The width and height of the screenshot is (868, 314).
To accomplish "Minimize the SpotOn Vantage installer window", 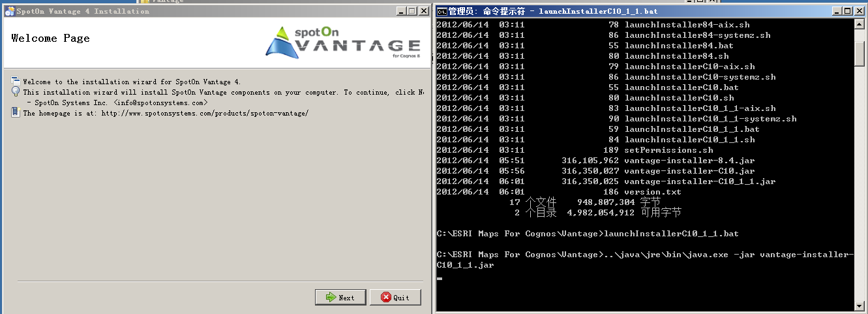I will pyautogui.click(x=400, y=11).
